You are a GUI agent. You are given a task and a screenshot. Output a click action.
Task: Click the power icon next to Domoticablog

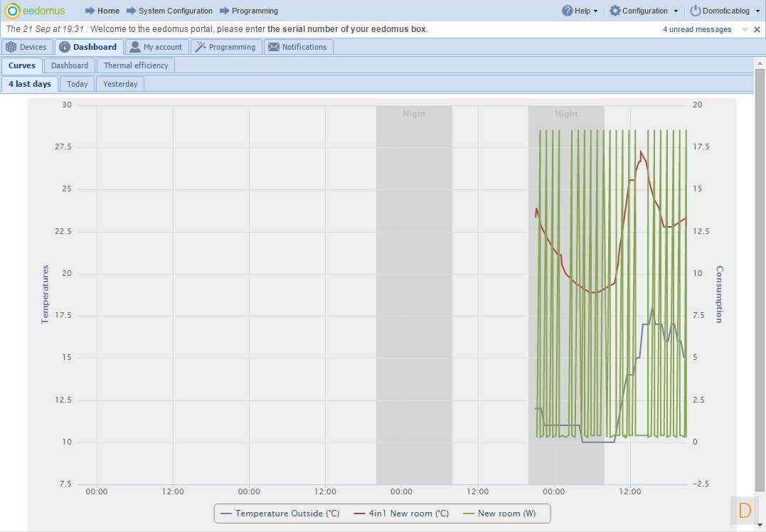[x=696, y=11]
